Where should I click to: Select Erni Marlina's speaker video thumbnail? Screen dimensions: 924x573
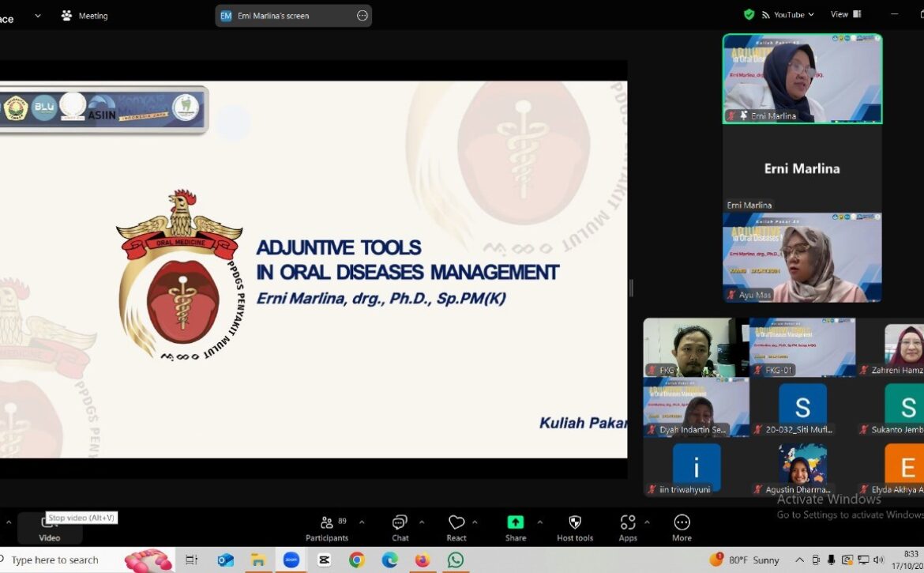click(x=802, y=78)
